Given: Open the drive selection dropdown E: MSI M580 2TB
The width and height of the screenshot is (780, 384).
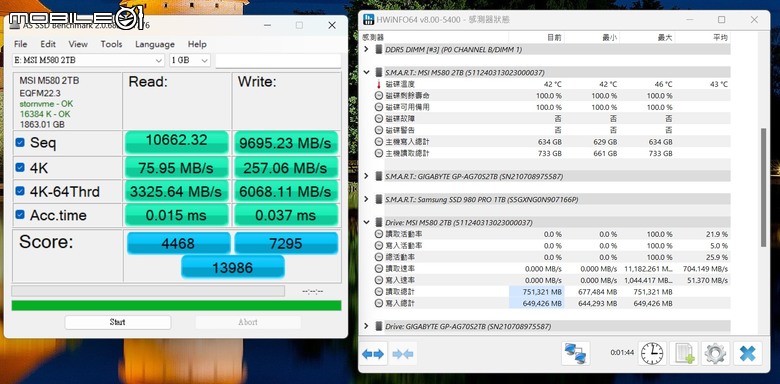Looking at the screenshot, I should 89,61.
